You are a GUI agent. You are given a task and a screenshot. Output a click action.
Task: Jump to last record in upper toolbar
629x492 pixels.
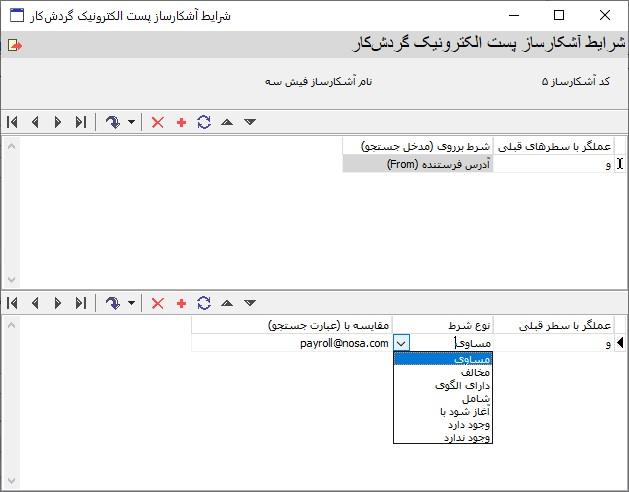tap(80, 122)
